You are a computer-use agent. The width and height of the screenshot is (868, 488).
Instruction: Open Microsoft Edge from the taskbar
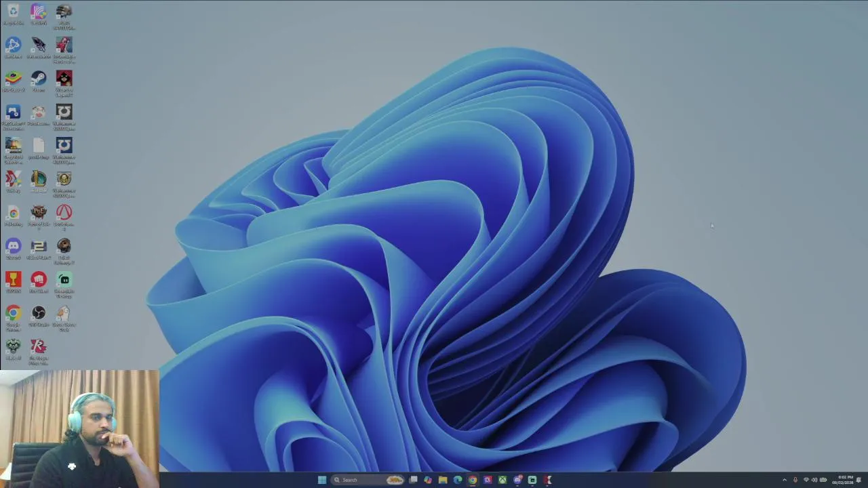[458, 480]
